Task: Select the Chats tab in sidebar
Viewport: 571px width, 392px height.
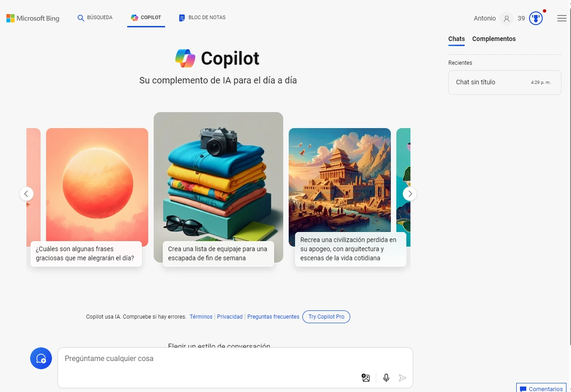Action: 457,39
